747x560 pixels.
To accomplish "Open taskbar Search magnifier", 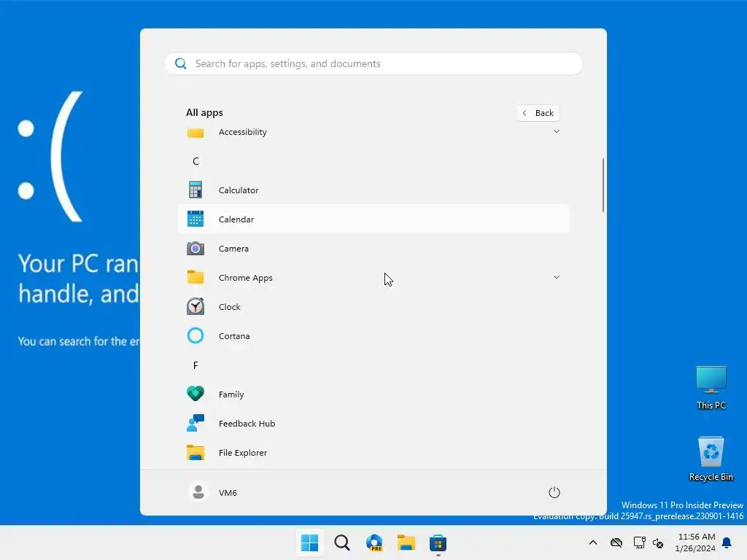I will pos(342,542).
